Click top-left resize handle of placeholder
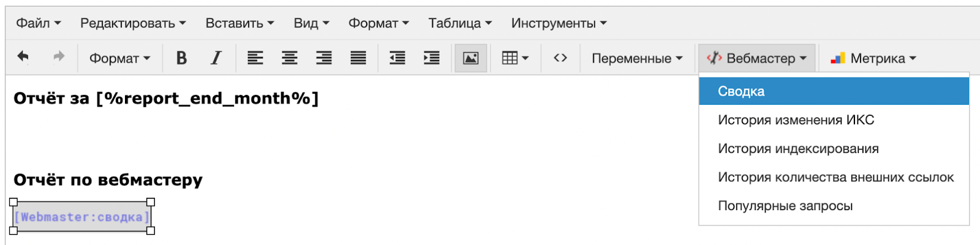The width and height of the screenshot is (980, 245). coord(13,202)
